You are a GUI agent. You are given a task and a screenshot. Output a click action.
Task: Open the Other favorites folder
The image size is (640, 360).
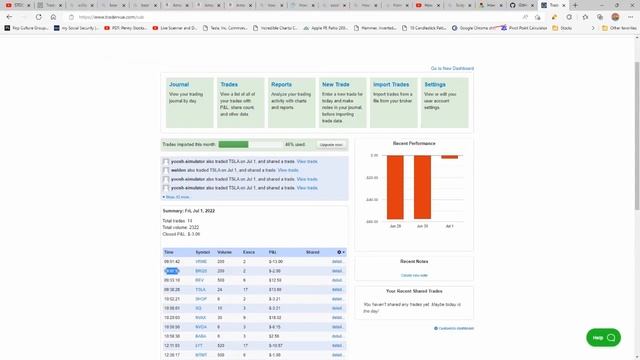pos(619,28)
